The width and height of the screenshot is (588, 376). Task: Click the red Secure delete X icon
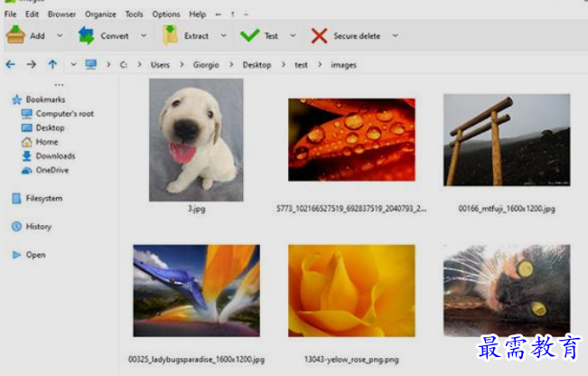pos(319,36)
